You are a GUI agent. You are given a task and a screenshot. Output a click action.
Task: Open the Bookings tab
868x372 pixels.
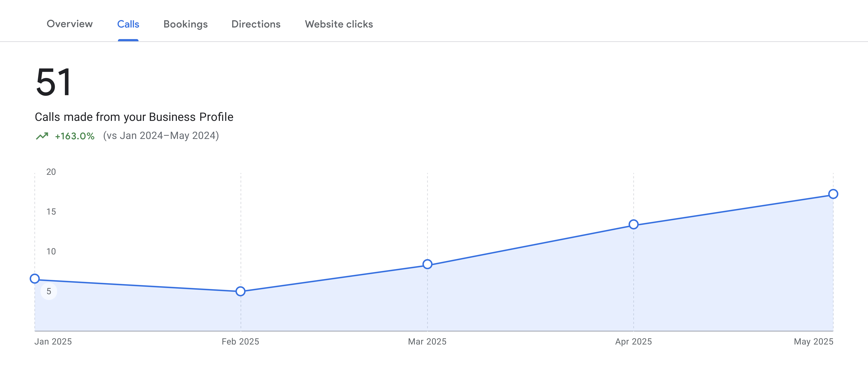pyautogui.click(x=185, y=24)
